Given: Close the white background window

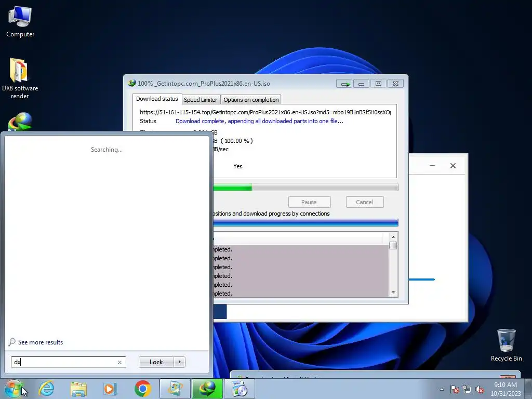Looking at the screenshot, I should click(x=453, y=166).
